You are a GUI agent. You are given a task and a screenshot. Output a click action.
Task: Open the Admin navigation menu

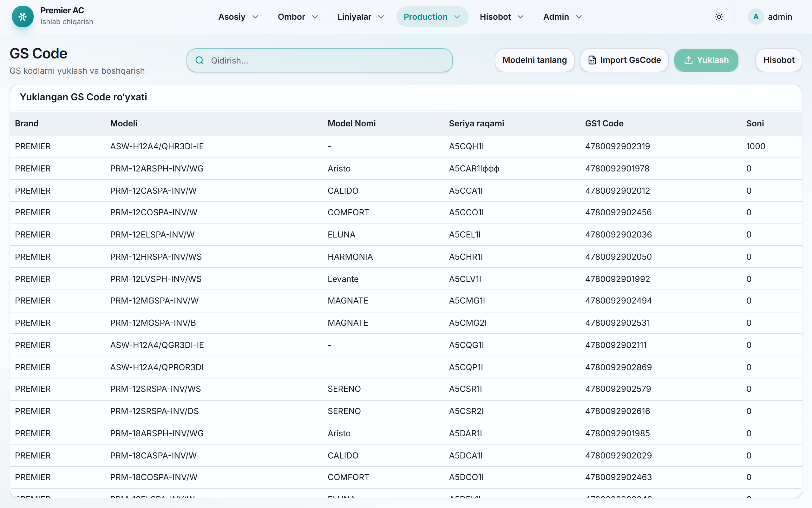(x=562, y=17)
